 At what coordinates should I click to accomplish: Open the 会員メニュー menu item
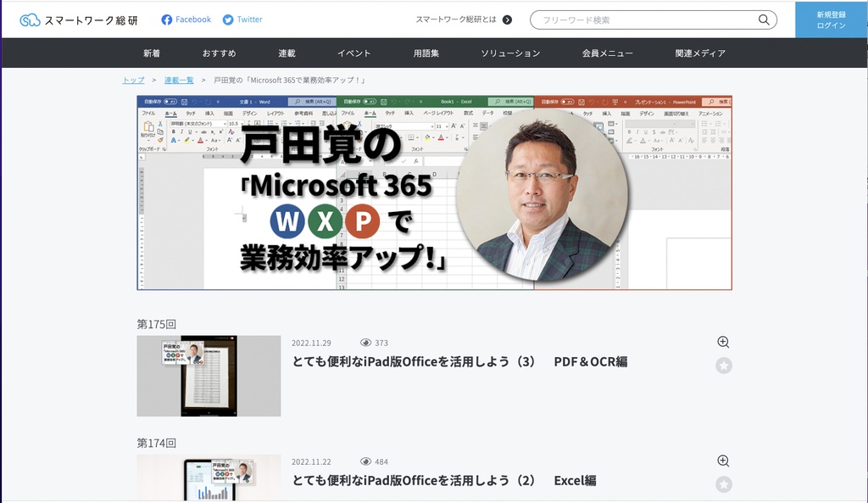607,53
